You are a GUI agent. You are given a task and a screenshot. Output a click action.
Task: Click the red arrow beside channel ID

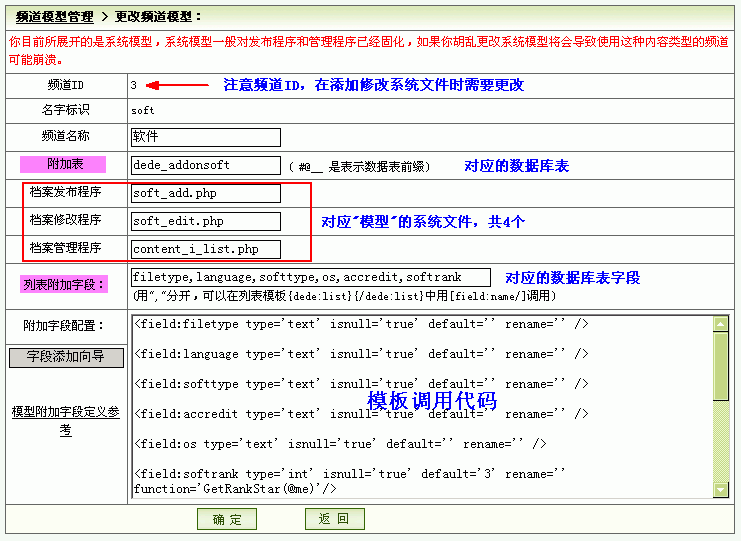(x=183, y=86)
